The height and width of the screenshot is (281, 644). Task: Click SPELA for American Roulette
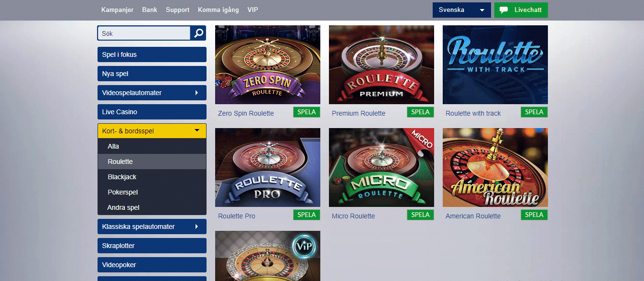pos(534,215)
